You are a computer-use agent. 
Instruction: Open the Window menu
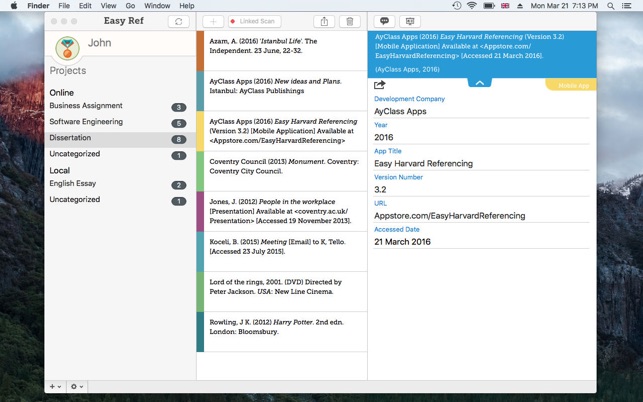(x=157, y=6)
